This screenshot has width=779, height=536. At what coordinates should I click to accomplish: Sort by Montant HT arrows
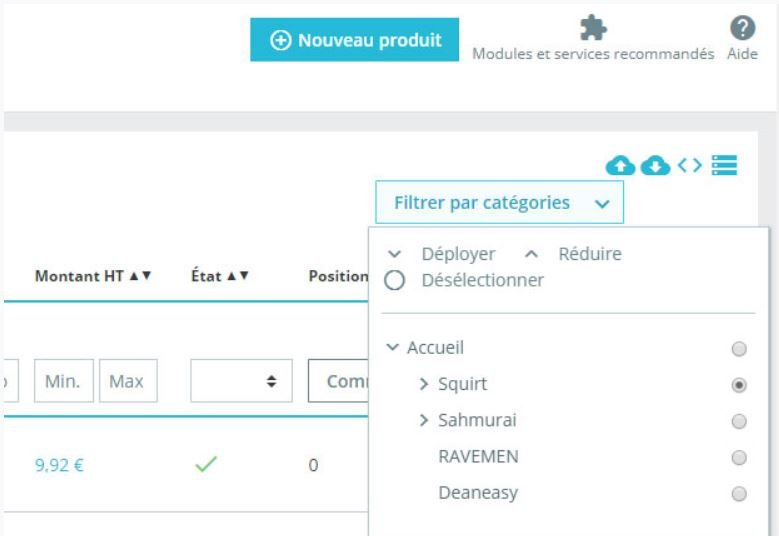pos(140,276)
